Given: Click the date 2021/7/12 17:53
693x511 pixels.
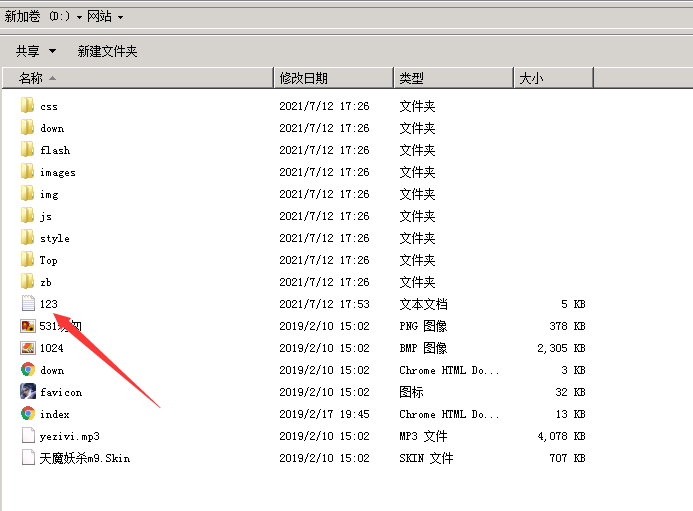Looking at the screenshot, I should click(324, 304).
